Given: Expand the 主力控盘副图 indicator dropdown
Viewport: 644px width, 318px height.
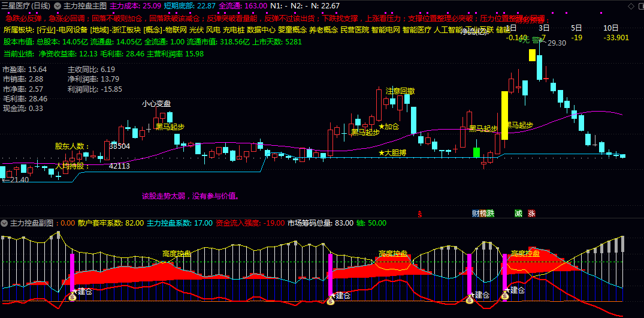Looking at the screenshot, I should tap(4, 223).
